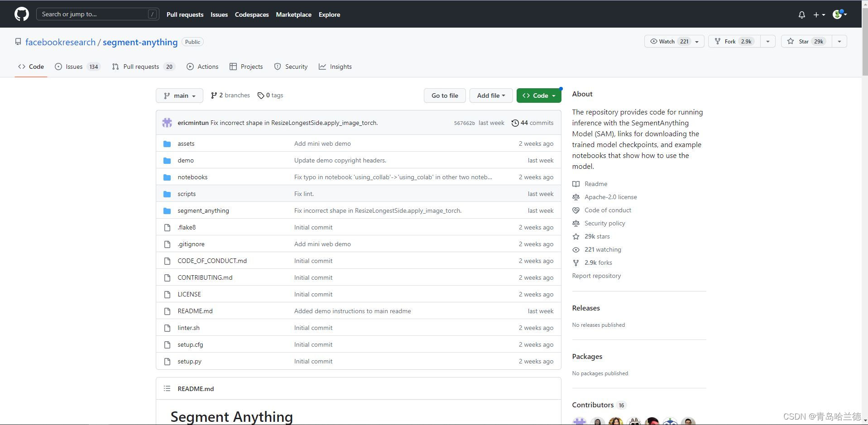Switch to the Actions tab
The width and height of the screenshot is (868, 425).
coord(202,67)
